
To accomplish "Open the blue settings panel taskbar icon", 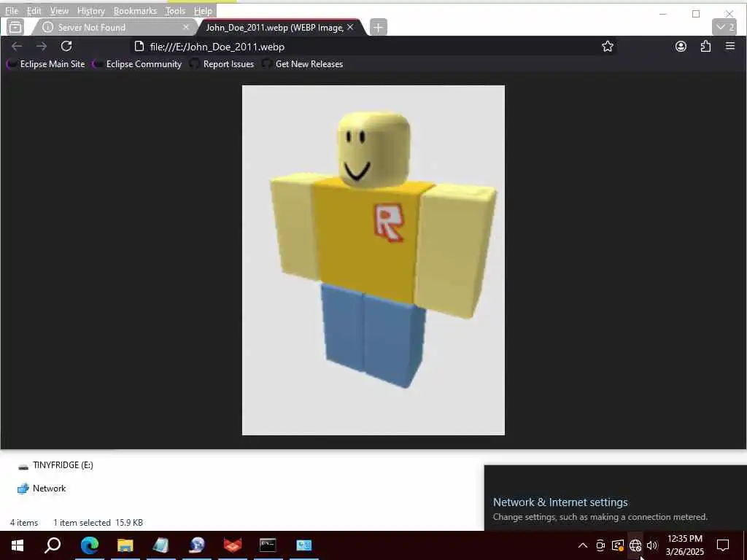I will coord(304,545).
